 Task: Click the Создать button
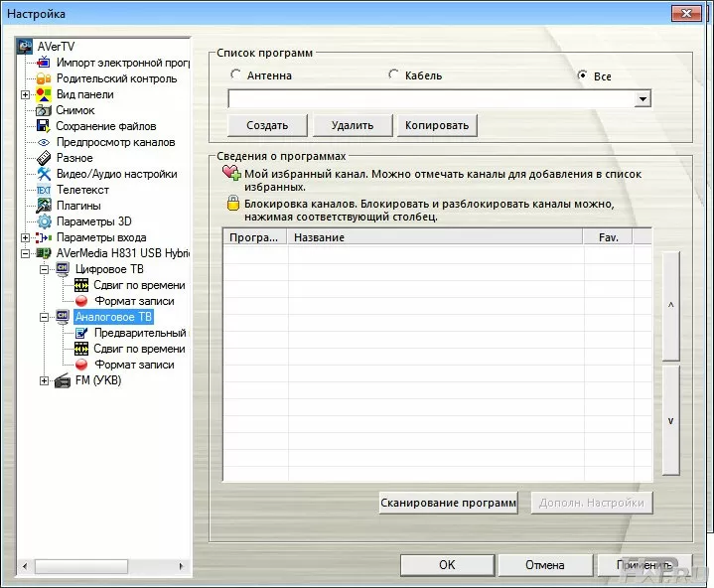pos(267,125)
